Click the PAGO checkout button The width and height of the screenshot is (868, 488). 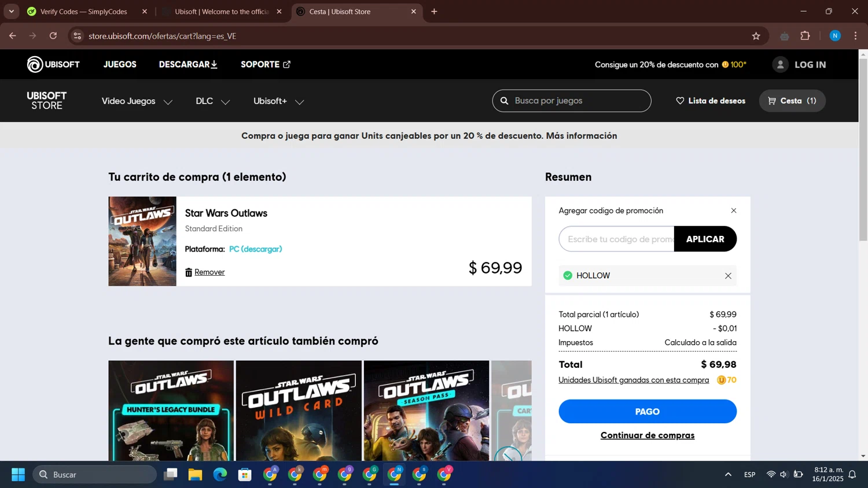pos(648,412)
